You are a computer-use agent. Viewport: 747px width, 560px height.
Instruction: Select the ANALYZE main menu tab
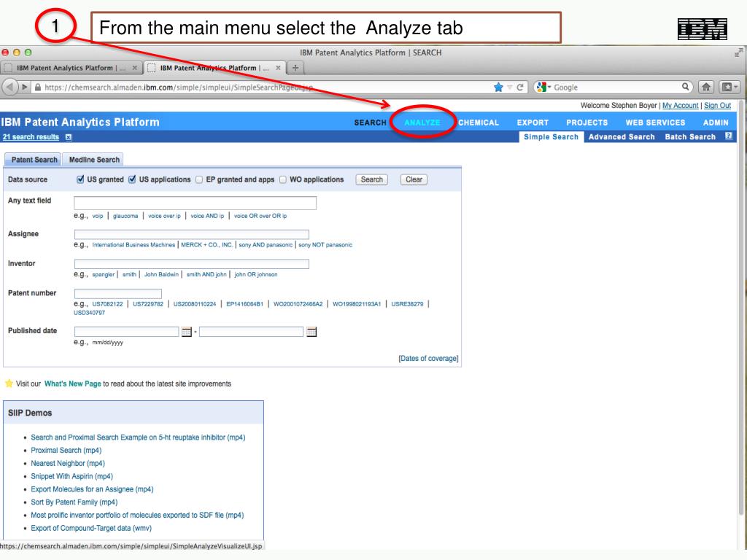422,122
